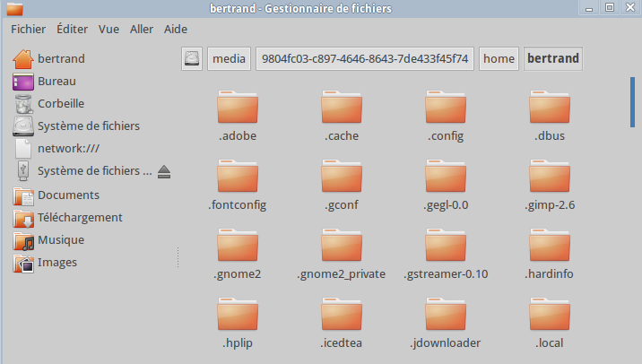Go to Musique folder in sidebar

click(60, 240)
